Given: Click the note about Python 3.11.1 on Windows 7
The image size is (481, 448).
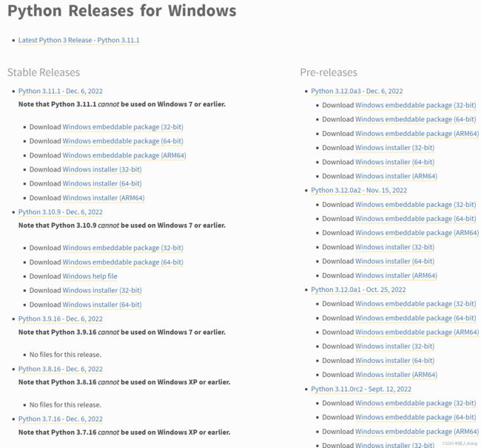Looking at the screenshot, I should click(122, 104).
